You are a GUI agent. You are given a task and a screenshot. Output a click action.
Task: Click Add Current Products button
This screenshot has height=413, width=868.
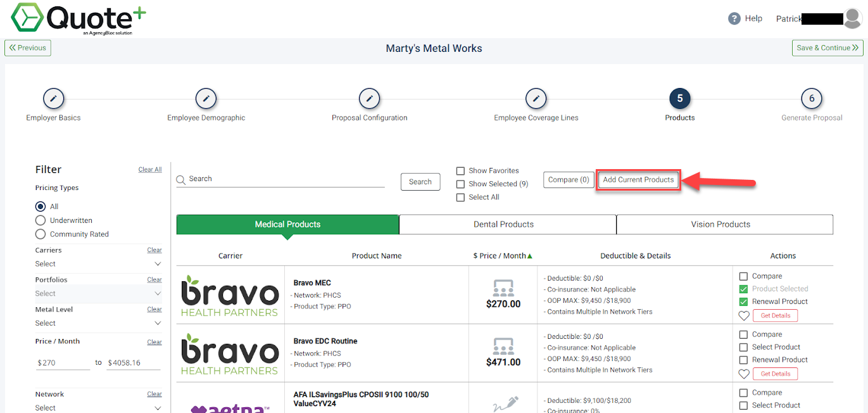coord(638,180)
